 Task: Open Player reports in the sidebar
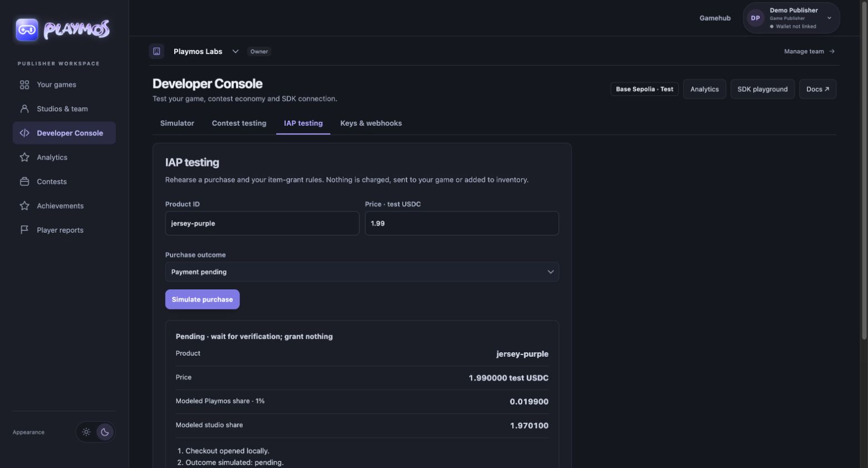[64, 230]
